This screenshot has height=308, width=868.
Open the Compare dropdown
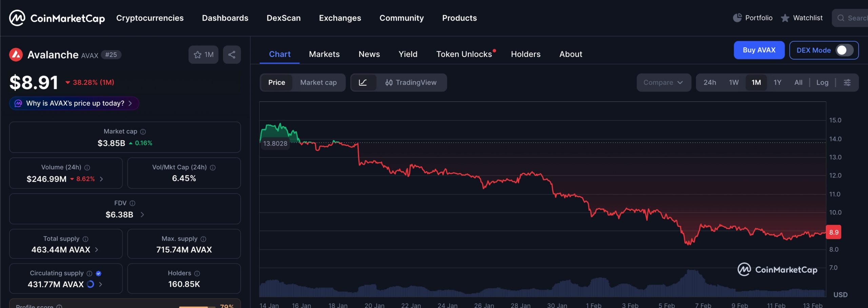[x=664, y=83]
